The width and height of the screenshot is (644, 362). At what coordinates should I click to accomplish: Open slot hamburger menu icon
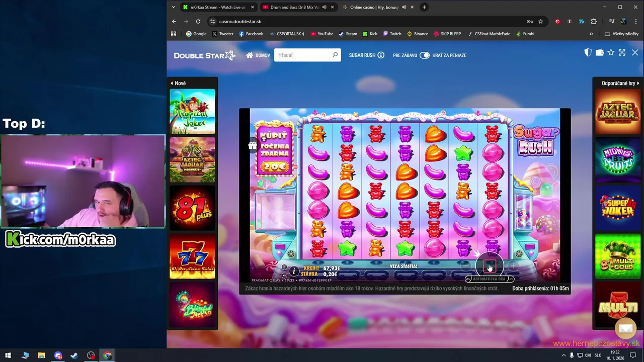(x=284, y=267)
